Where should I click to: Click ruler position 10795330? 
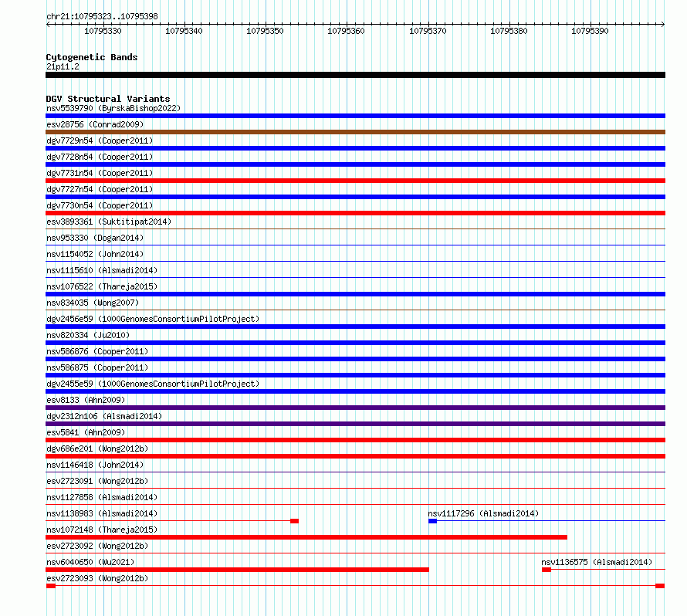tap(103, 31)
